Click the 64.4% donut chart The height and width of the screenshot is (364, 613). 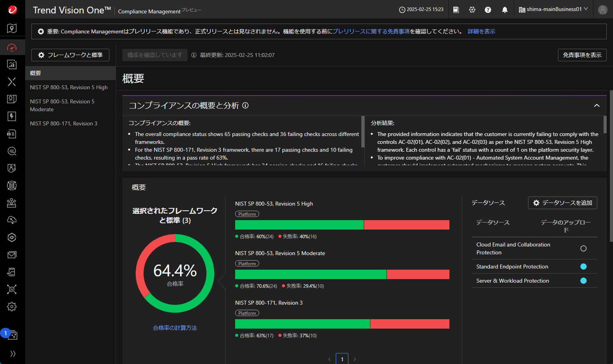point(175,274)
